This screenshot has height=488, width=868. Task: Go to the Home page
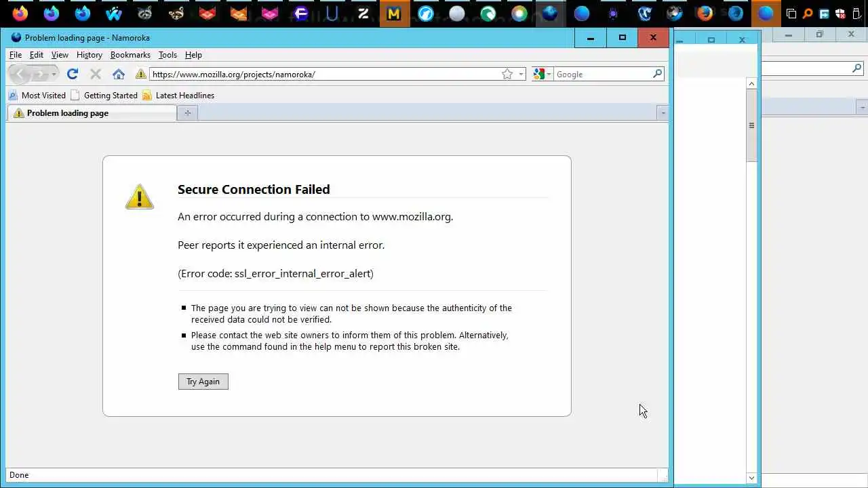[x=119, y=74]
